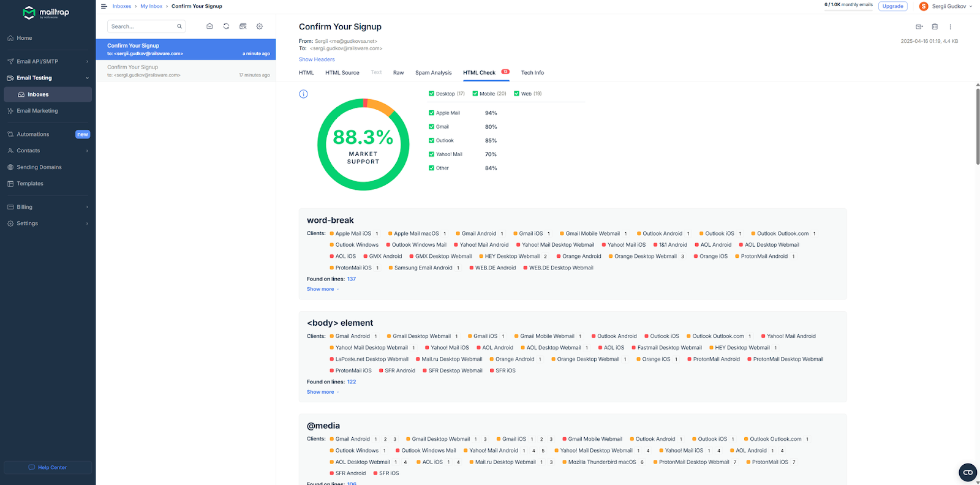This screenshot has width=980, height=485.
Task: Toggle the Outlook checkbox
Action: tap(431, 140)
